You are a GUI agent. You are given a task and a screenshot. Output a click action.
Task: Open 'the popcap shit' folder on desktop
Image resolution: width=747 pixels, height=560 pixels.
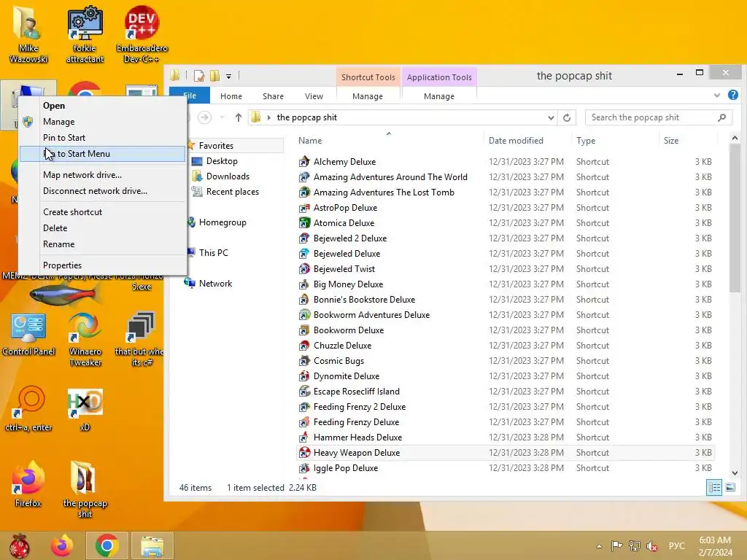tap(85, 489)
